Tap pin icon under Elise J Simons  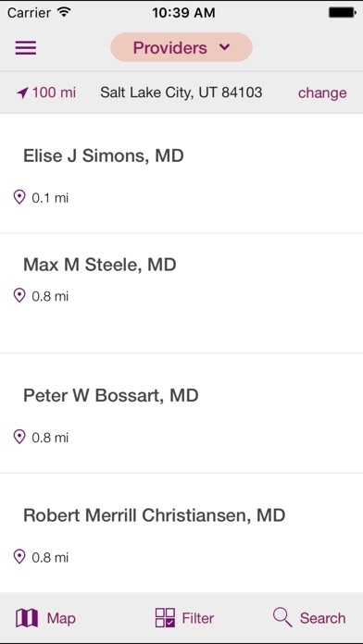point(19,198)
